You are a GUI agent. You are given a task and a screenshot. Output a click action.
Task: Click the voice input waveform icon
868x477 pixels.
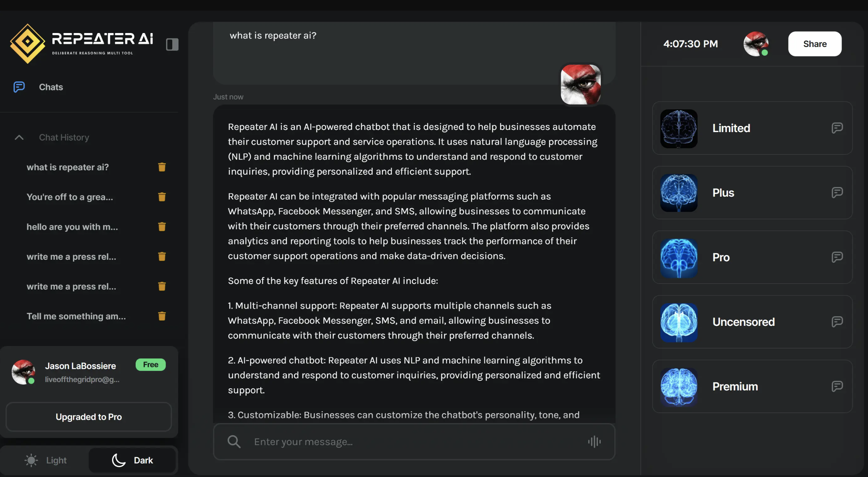[x=594, y=442]
